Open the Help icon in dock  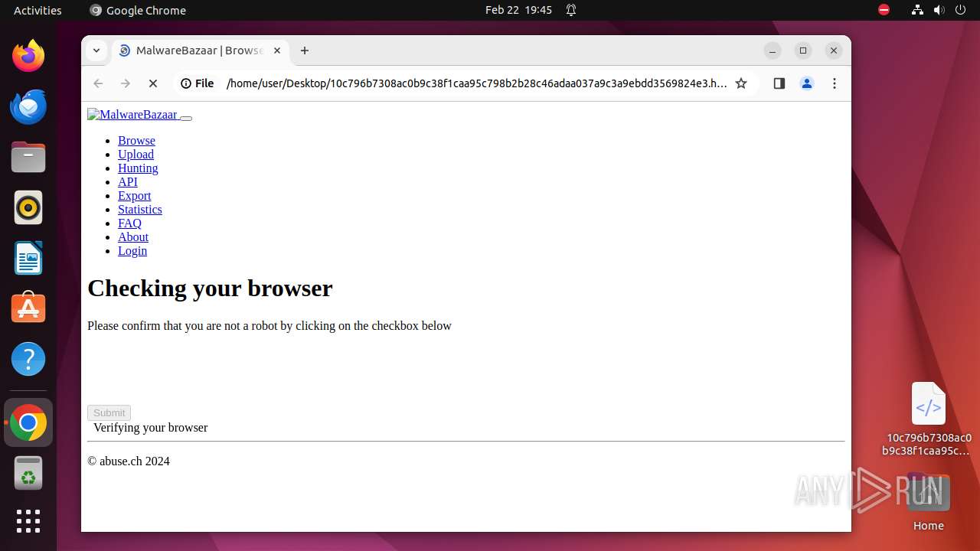(28, 359)
